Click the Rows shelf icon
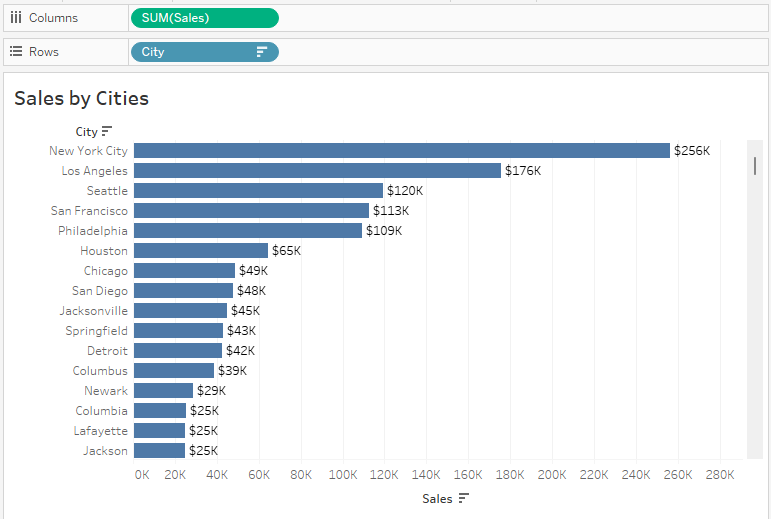Viewport: 771px width, 519px height. (16, 51)
